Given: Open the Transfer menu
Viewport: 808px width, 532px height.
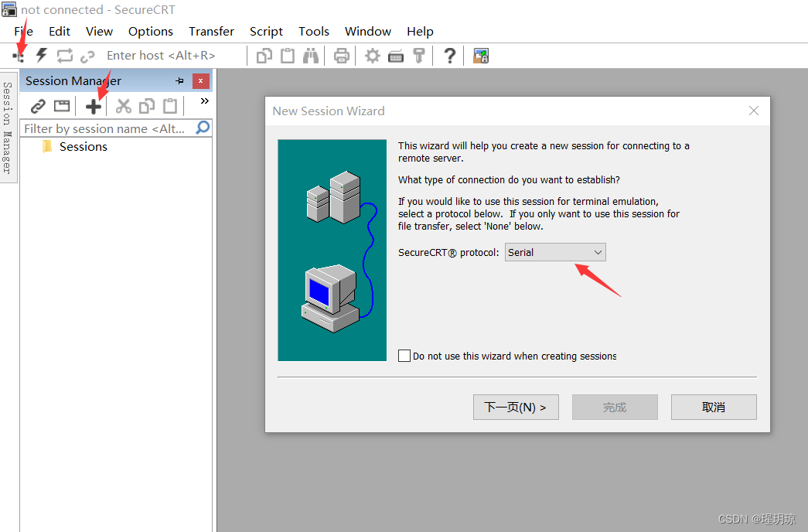Looking at the screenshot, I should coord(211,32).
